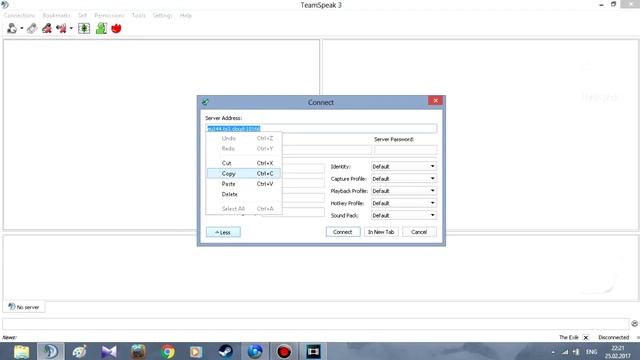This screenshot has height=360, width=640.
Task: Open the Identity dropdown
Action: pyautogui.click(x=403, y=167)
